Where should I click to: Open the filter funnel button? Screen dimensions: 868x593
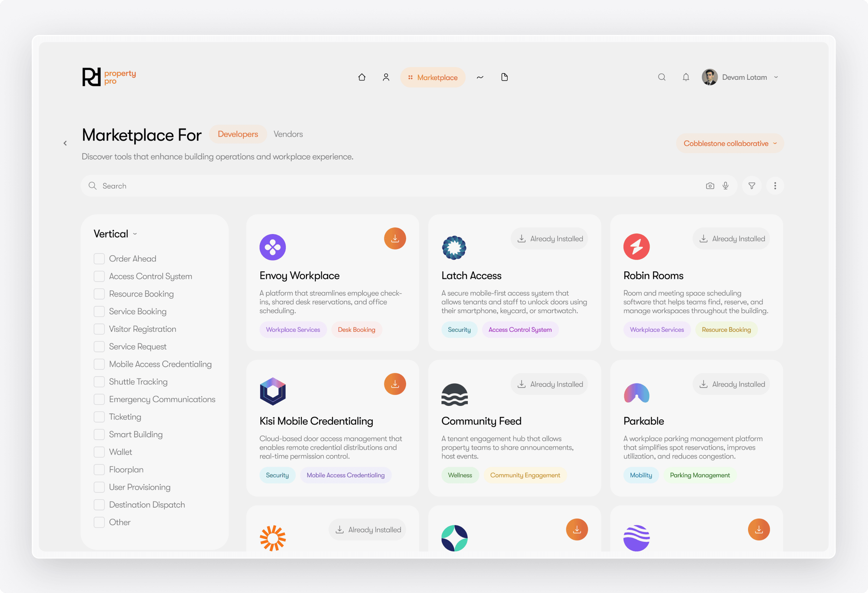point(752,186)
